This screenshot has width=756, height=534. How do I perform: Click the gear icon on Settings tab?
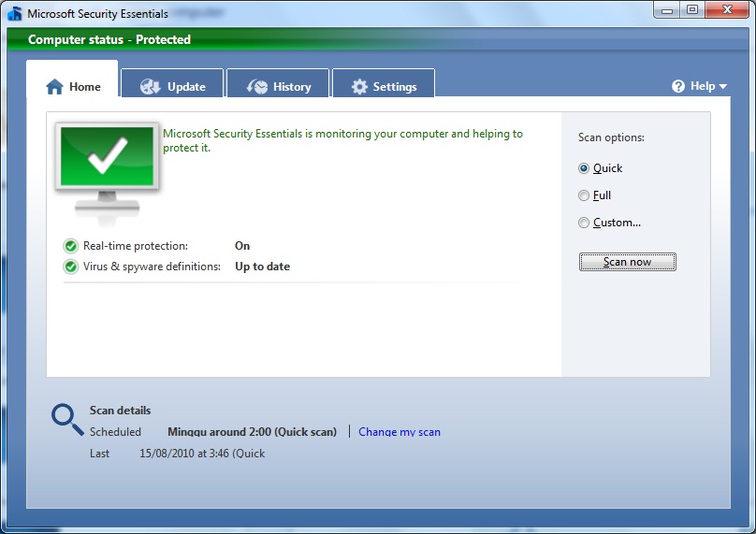(359, 87)
